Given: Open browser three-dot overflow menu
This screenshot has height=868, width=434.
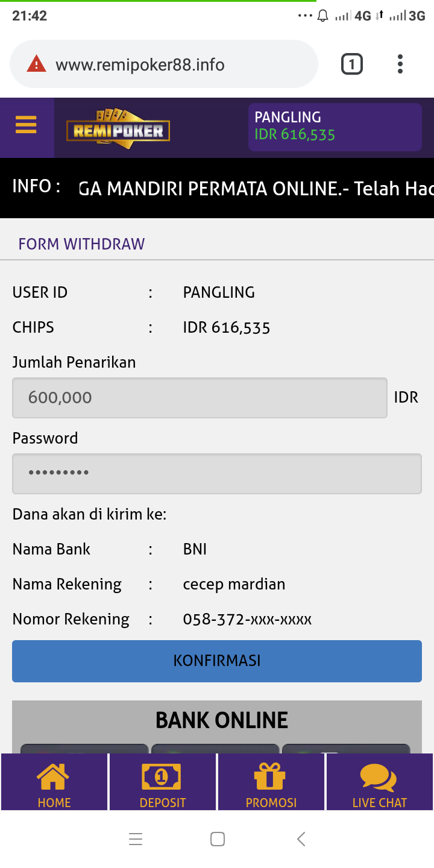Looking at the screenshot, I should 400,64.
